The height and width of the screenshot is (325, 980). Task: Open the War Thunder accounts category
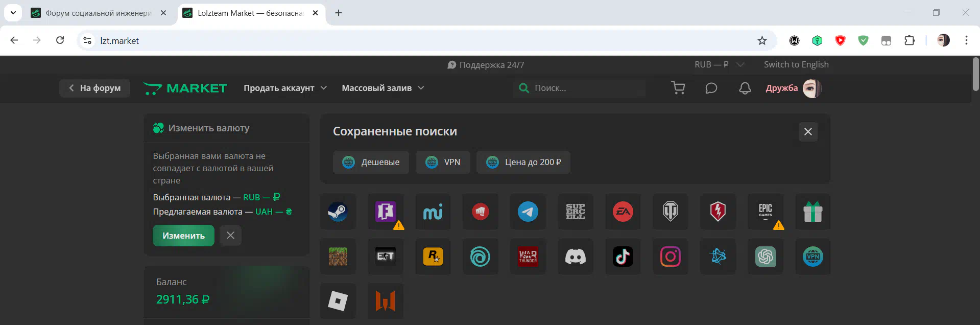click(528, 257)
